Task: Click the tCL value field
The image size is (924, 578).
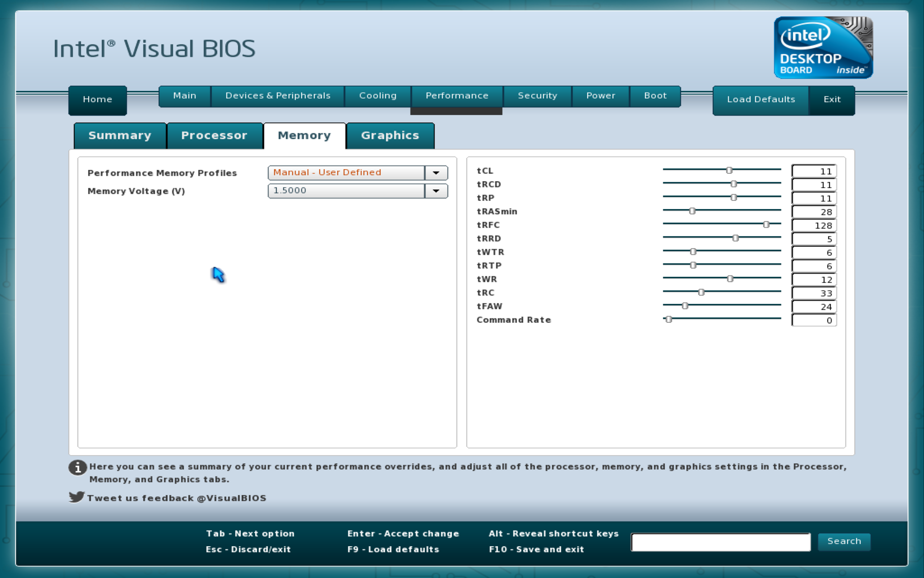Action: pyautogui.click(x=814, y=171)
